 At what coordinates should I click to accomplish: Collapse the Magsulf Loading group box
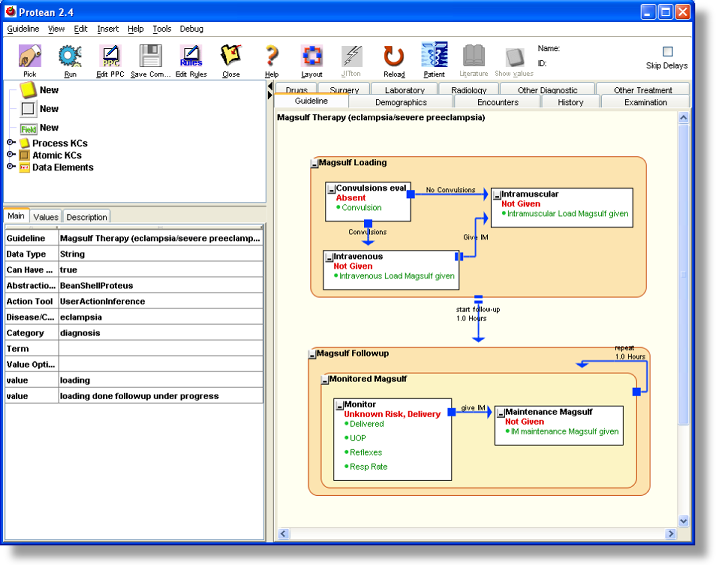click(314, 163)
